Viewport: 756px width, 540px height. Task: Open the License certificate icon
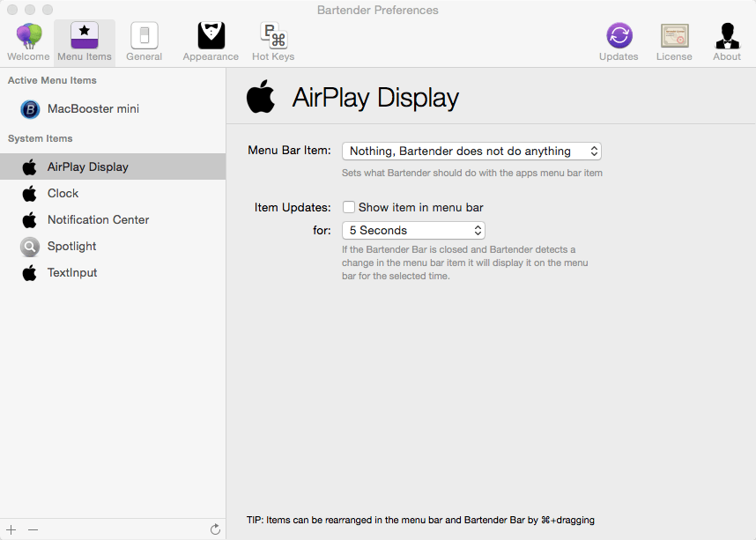click(x=674, y=36)
